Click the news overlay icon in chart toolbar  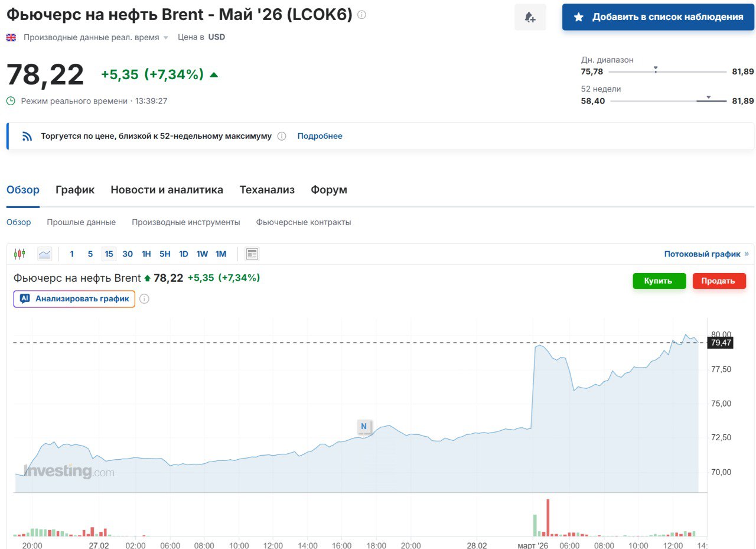click(252, 254)
